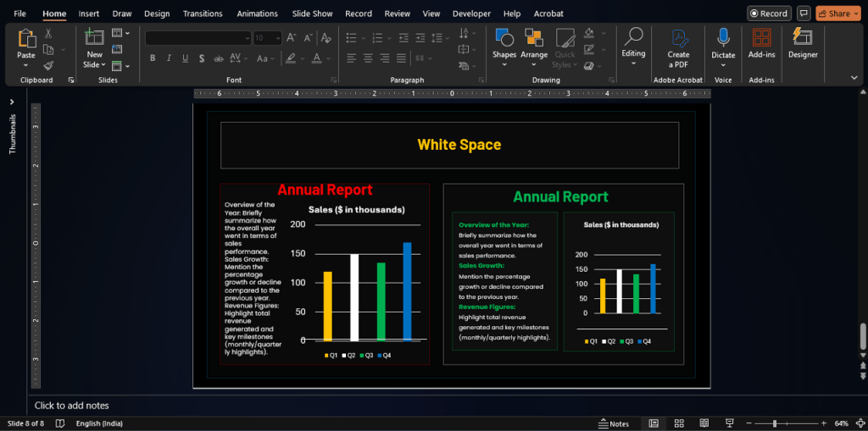Image resolution: width=868 pixels, height=431 pixels.
Task: Start Slide Show from status bar
Action: (x=730, y=424)
